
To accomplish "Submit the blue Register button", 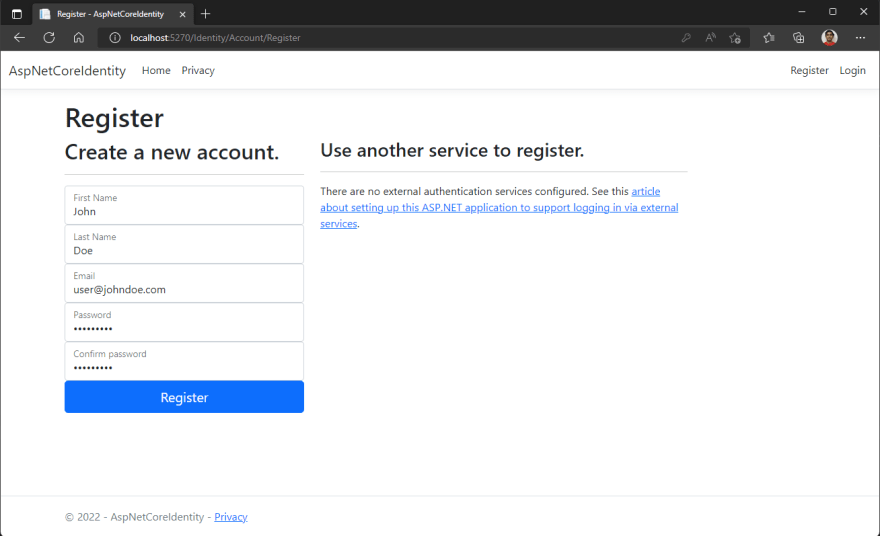I will pyautogui.click(x=184, y=397).
